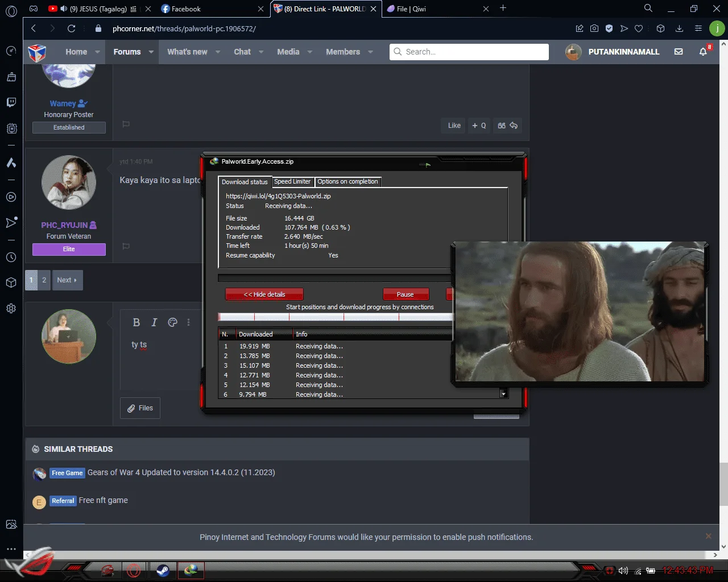Screen dimensions: 728x582
Task: Click the volume icon in system tray
Action: click(x=623, y=571)
